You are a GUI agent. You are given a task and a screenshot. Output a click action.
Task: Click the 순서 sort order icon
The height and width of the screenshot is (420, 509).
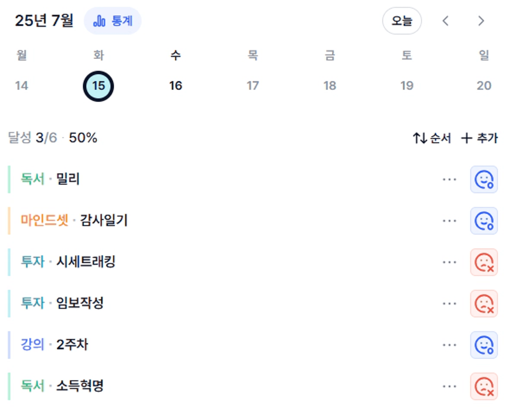coord(420,138)
